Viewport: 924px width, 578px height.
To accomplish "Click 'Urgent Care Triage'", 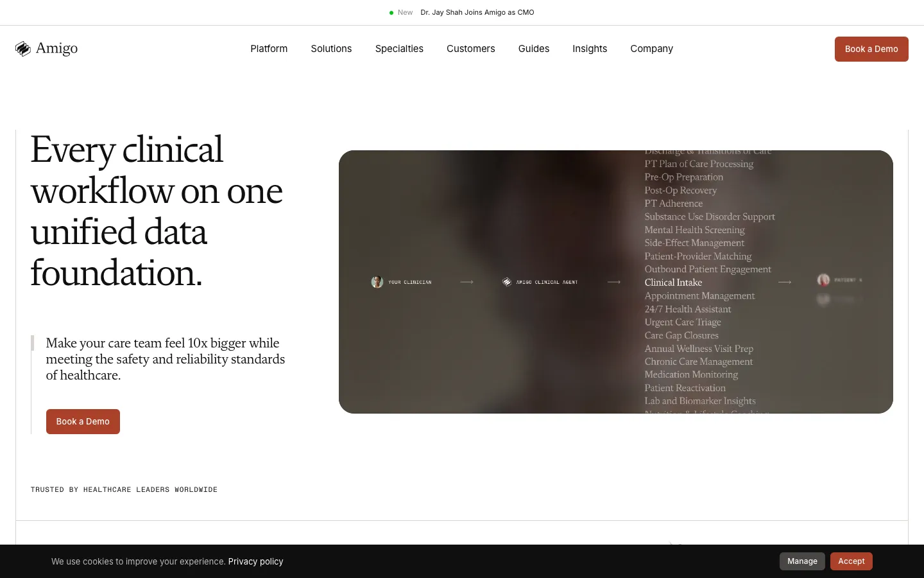I will click(683, 322).
